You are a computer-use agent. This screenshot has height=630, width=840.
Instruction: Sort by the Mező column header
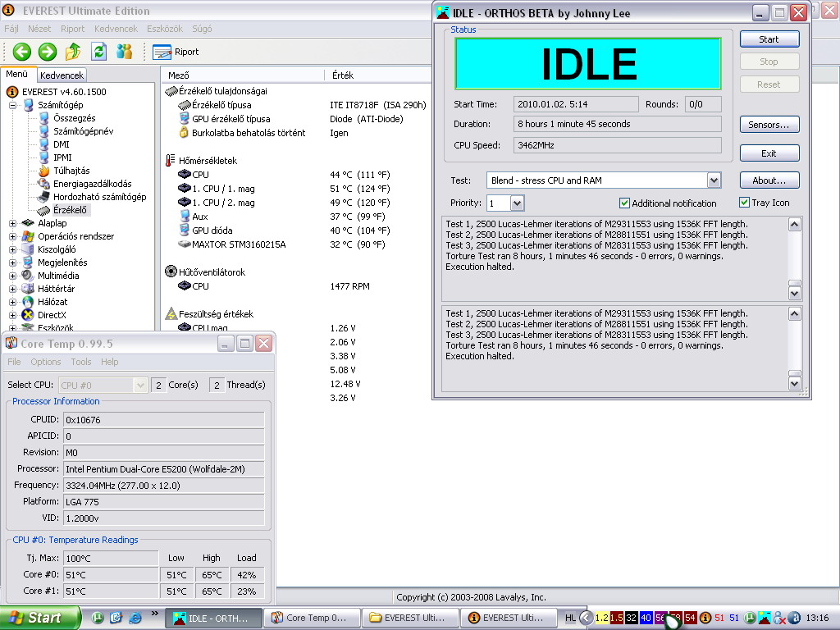(243, 75)
